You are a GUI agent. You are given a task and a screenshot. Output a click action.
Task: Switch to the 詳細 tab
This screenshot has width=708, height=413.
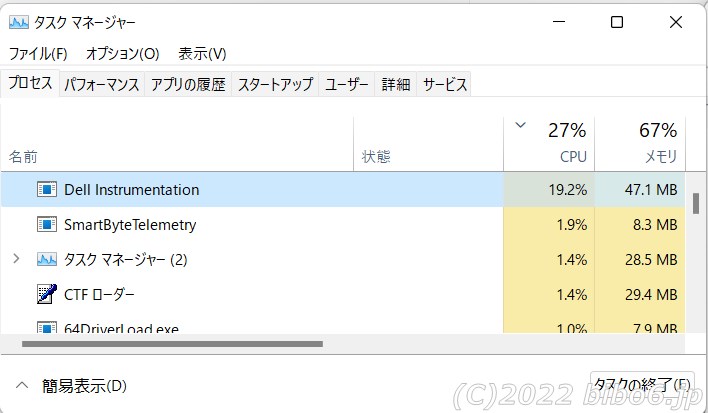point(396,84)
